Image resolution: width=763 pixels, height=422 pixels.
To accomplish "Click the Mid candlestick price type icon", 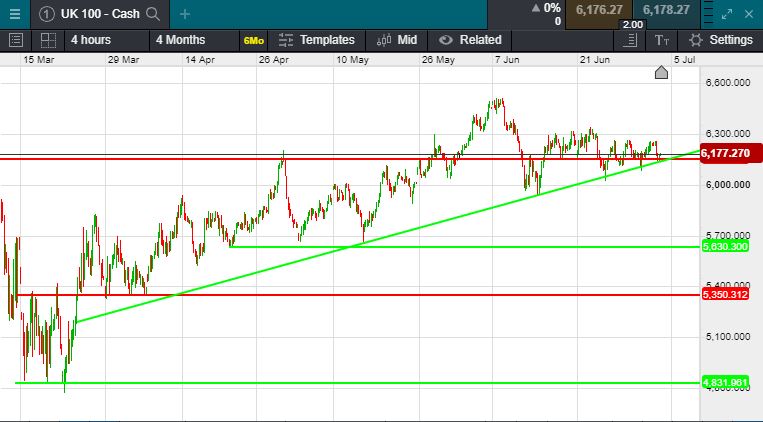I will pos(384,40).
